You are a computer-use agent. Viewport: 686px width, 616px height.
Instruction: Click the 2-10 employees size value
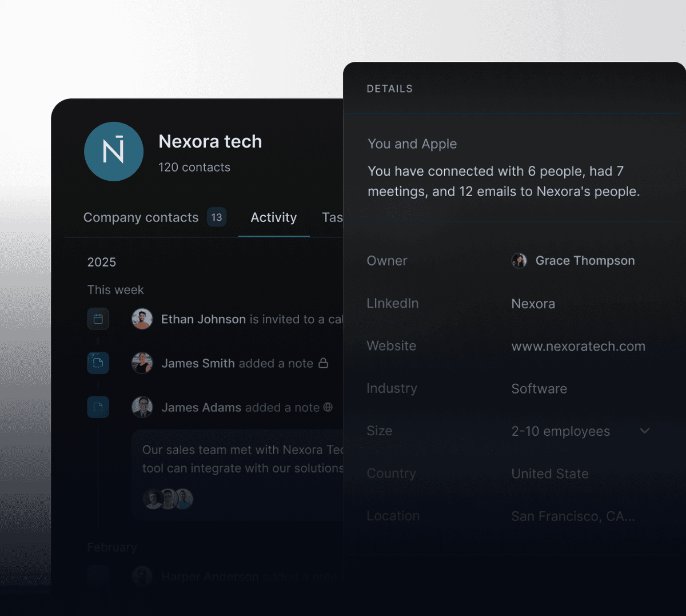(561, 431)
